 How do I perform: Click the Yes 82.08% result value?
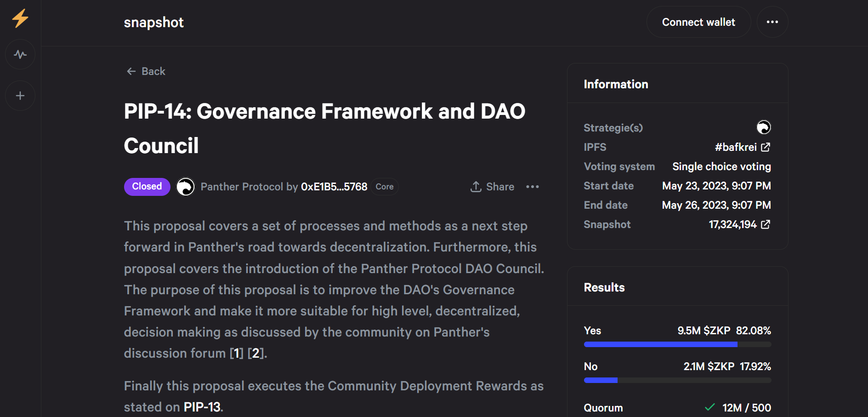click(x=754, y=331)
